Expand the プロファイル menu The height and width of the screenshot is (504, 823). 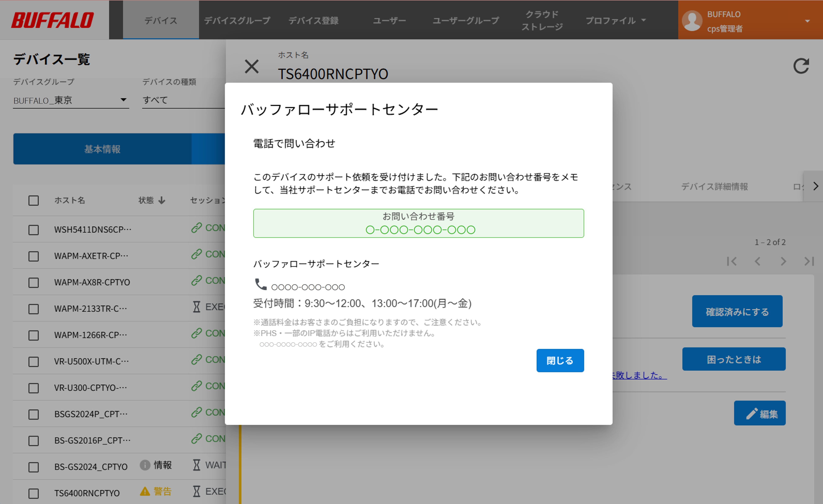pos(616,20)
